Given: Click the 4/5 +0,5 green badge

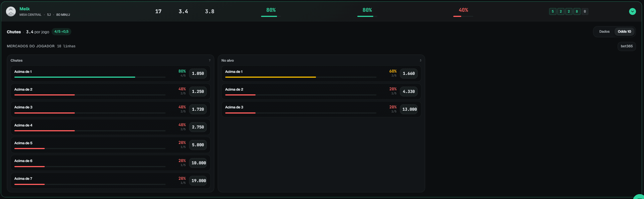Looking at the screenshot, I should (61, 32).
